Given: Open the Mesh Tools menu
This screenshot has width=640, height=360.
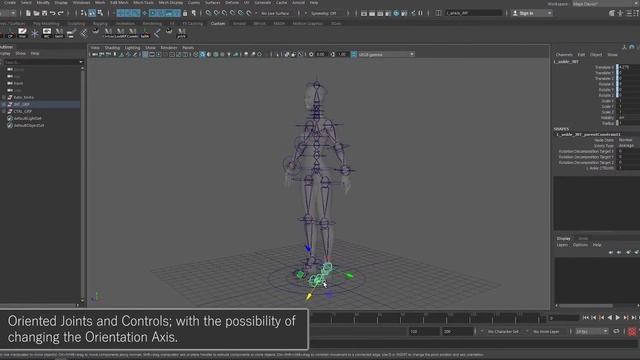Looking at the screenshot, I should pos(143,3).
